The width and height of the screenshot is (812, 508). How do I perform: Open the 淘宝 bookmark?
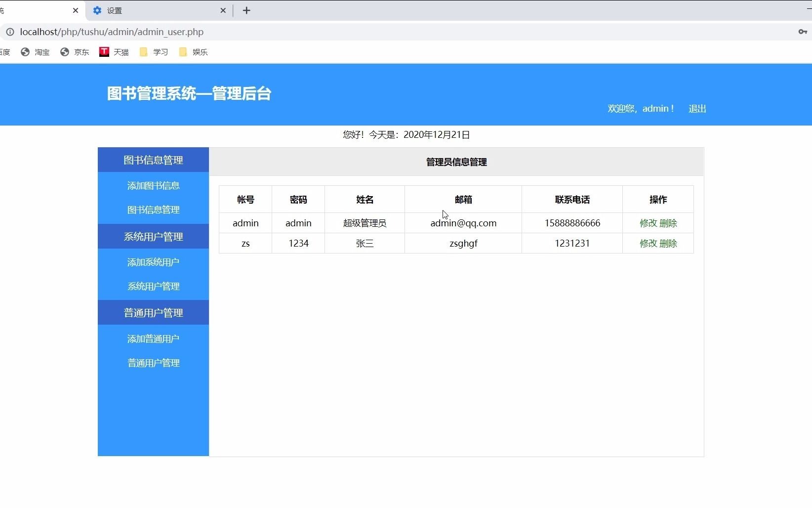pyautogui.click(x=35, y=52)
